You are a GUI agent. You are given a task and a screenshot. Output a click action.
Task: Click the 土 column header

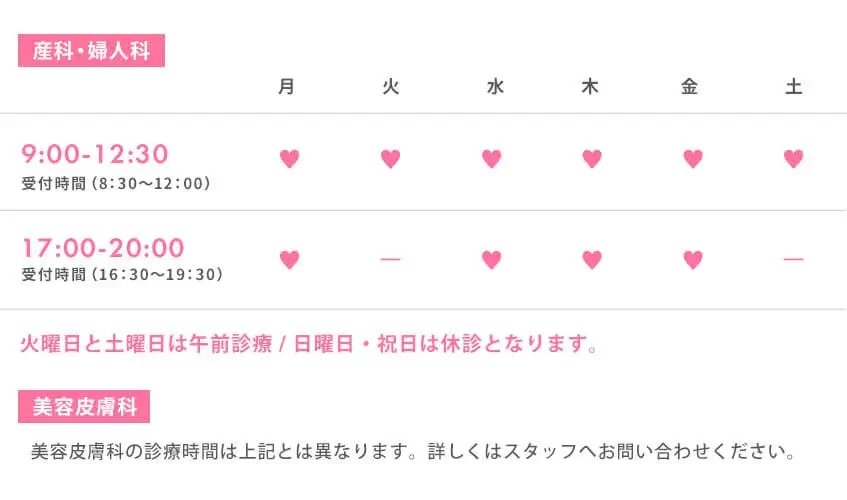pyautogui.click(x=793, y=87)
